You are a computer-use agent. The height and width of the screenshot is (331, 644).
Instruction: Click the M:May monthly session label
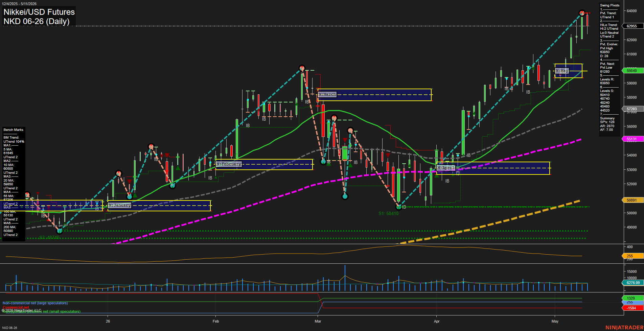tap(562, 71)
